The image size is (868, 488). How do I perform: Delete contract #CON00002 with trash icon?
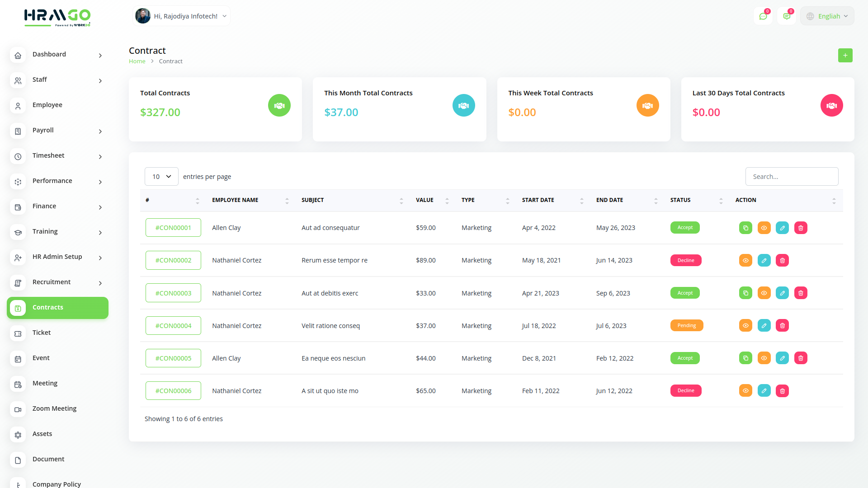point(782,260)
